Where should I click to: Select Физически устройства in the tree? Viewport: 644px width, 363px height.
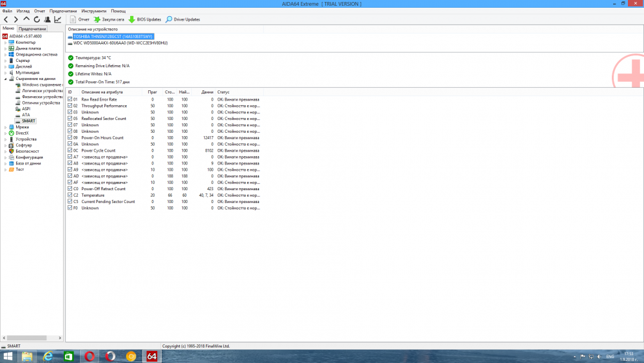click(43, 97)
